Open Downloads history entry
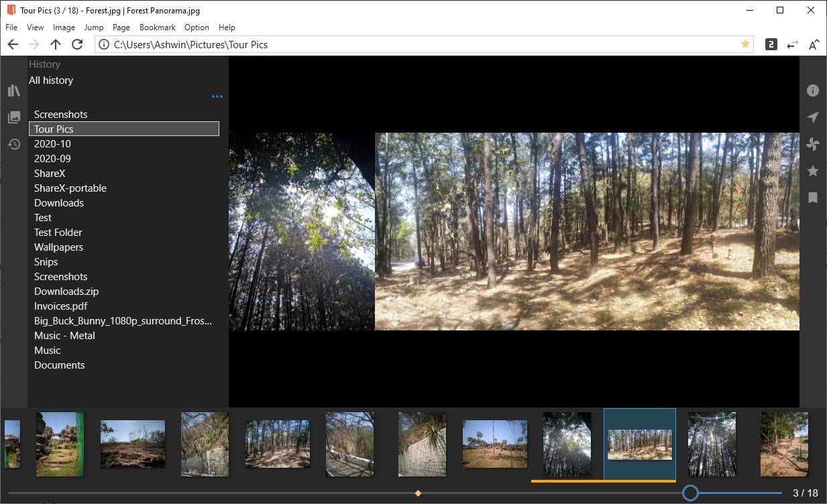 124,203
